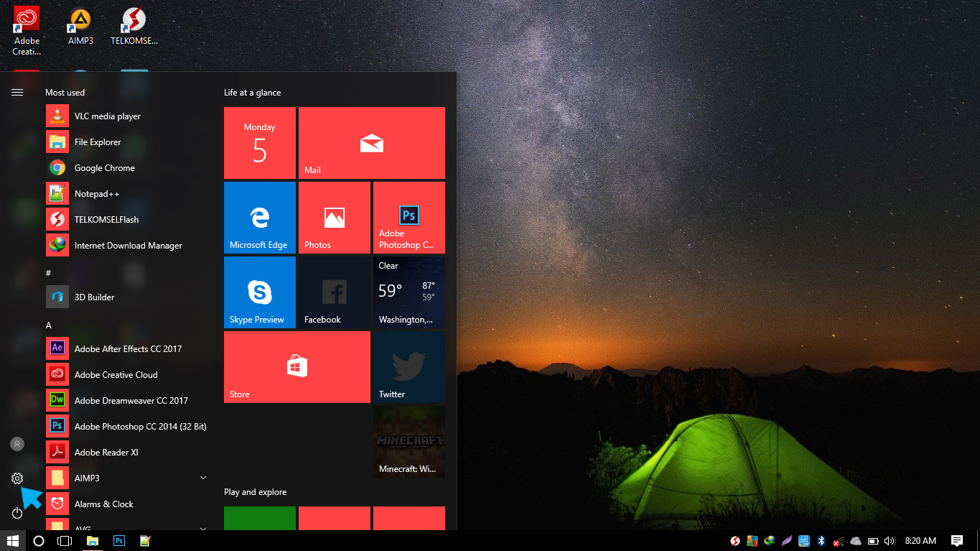
Task: Select the TELKOMSEL desktop shortcut
Action: click(134, 27)
